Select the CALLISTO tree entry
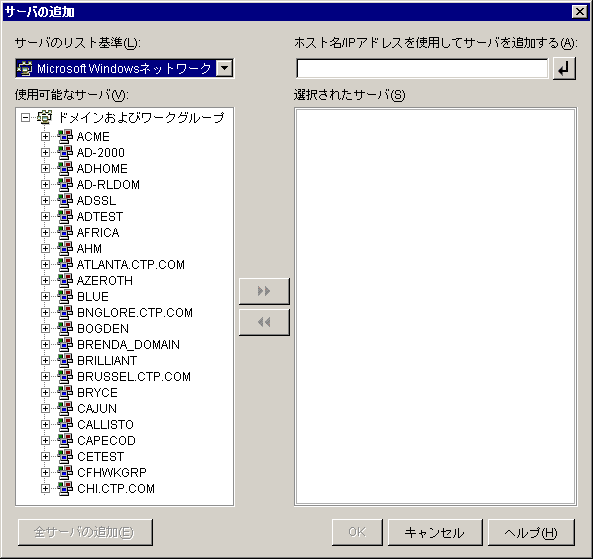Viewport: 593px width, 559px height. click(x=105, y=424)
